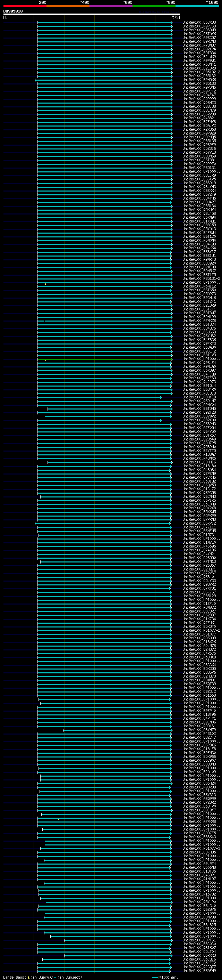Select the cyan ~100% legend segment
222x980 pixels.
click(x=197, y=6)
